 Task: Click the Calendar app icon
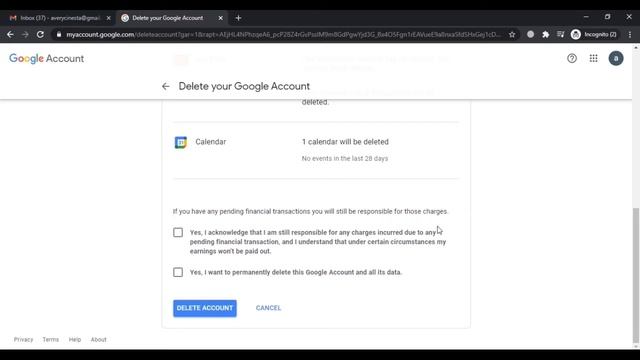181,142
